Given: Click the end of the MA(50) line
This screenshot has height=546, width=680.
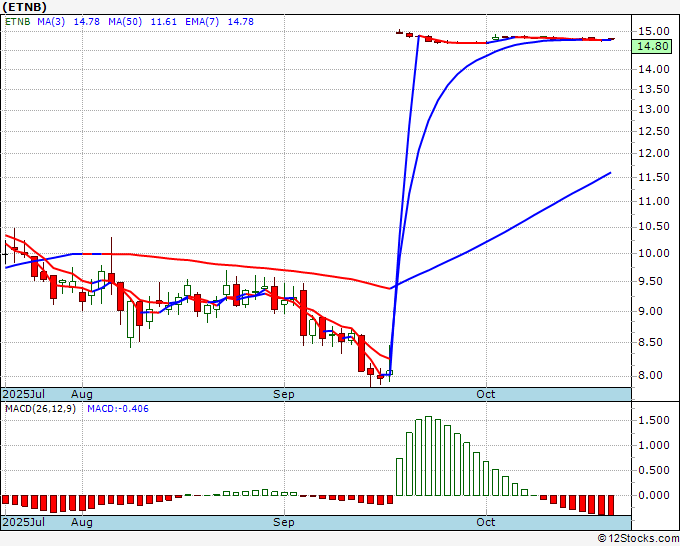Looking at the screenshot, I should (611, 173).
